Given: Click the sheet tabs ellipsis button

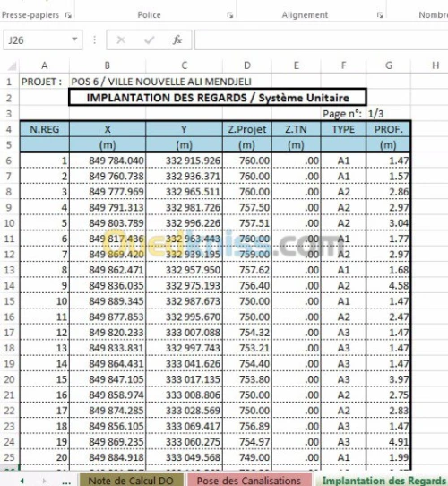Looking at the screenshot, I should pos(66,482).
